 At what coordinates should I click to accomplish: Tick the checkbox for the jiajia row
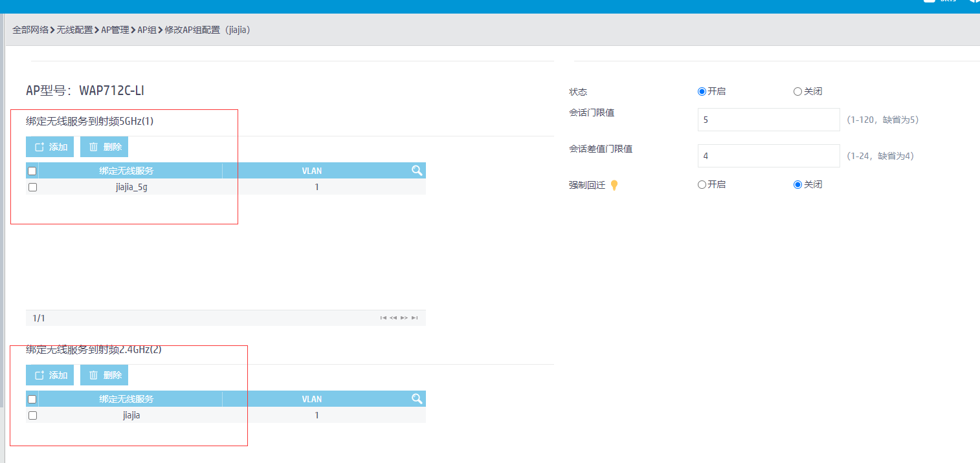[x=32, y=415]
